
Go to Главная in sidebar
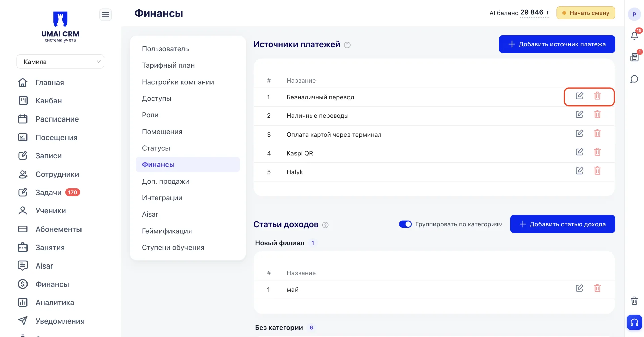coord(50,83)
